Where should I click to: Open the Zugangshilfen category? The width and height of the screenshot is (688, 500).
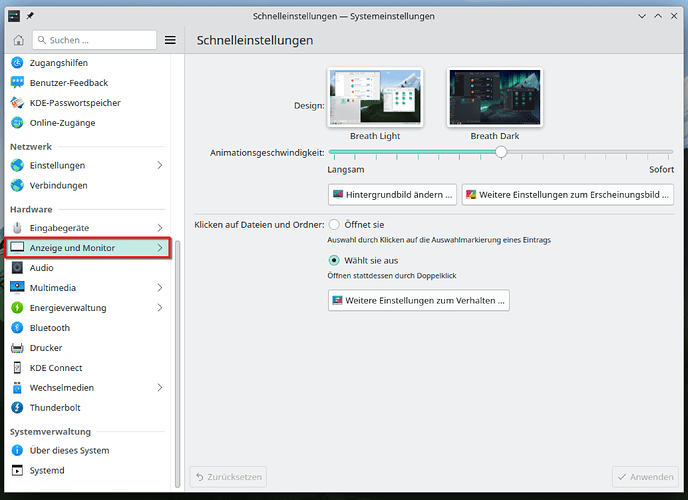[88, 63]
